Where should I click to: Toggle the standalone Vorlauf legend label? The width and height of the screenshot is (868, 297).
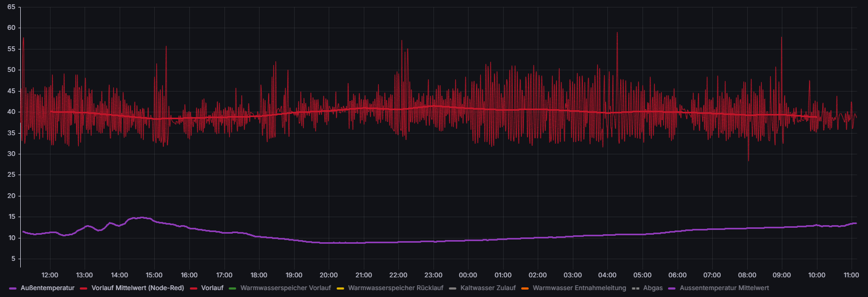coord(212,288)
